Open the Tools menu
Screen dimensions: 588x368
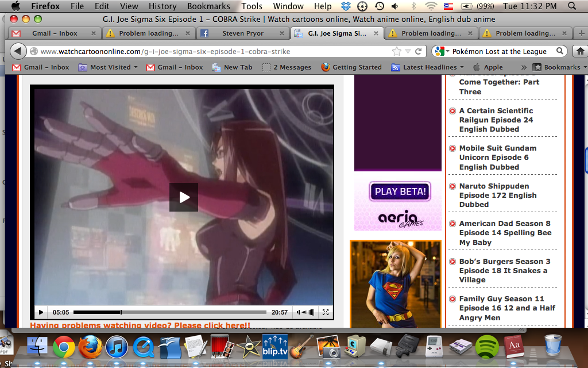tap(252, 6)
